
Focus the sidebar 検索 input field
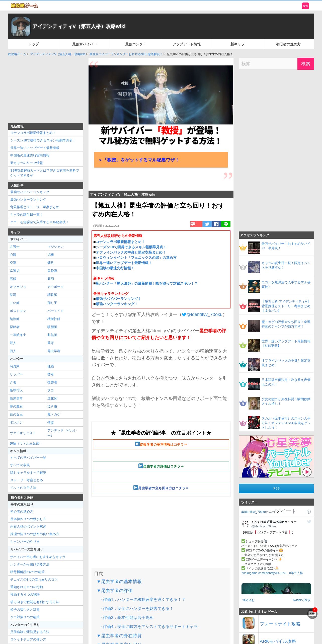tap(268, 64)
